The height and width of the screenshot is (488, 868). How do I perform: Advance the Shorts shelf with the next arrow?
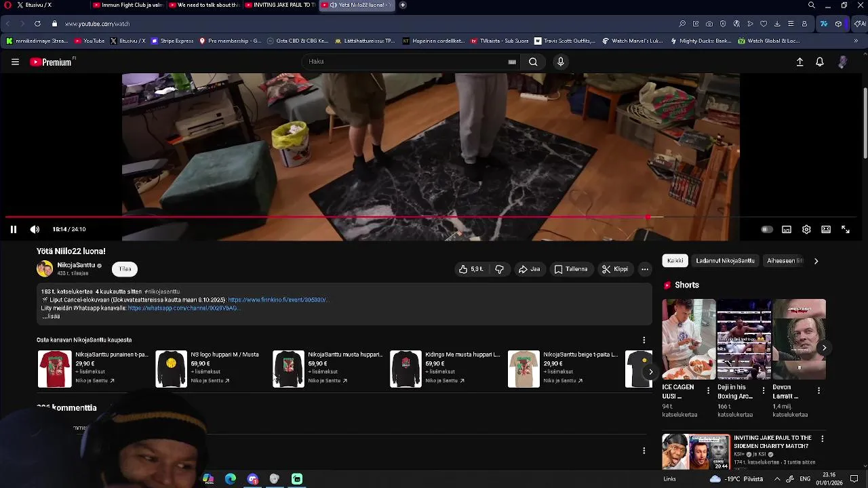click(824, 348)
